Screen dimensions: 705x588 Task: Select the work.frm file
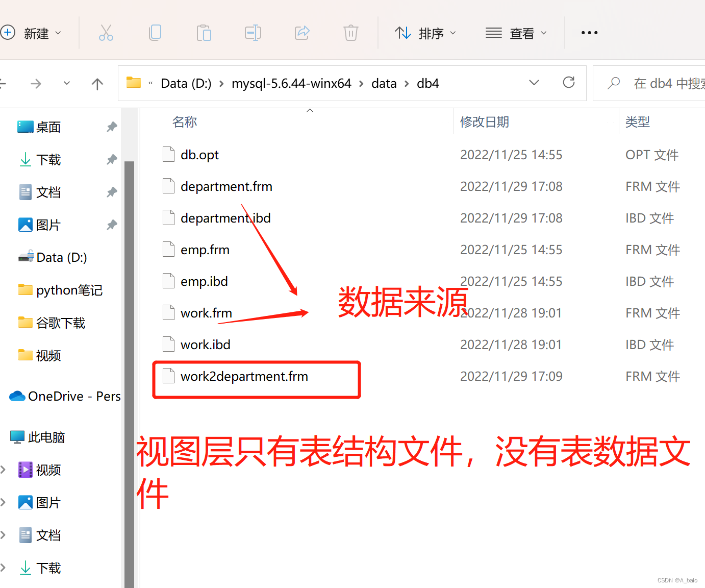(206, 313)
